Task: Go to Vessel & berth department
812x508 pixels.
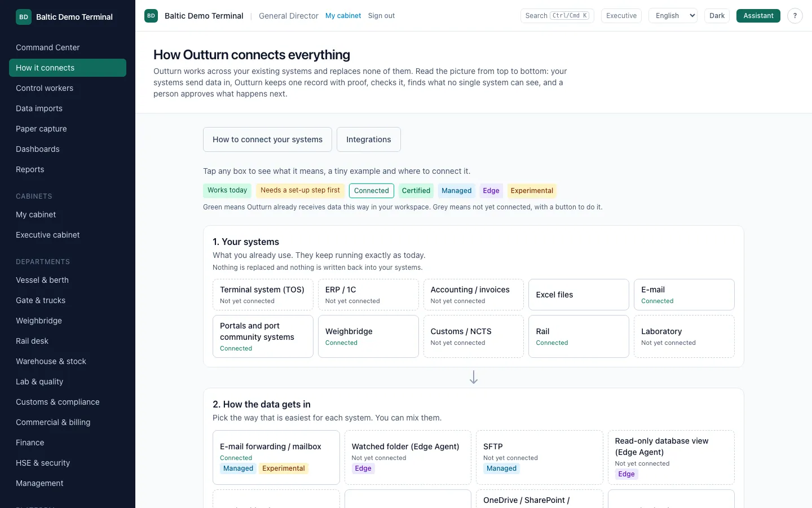Action: click(68, 280)
